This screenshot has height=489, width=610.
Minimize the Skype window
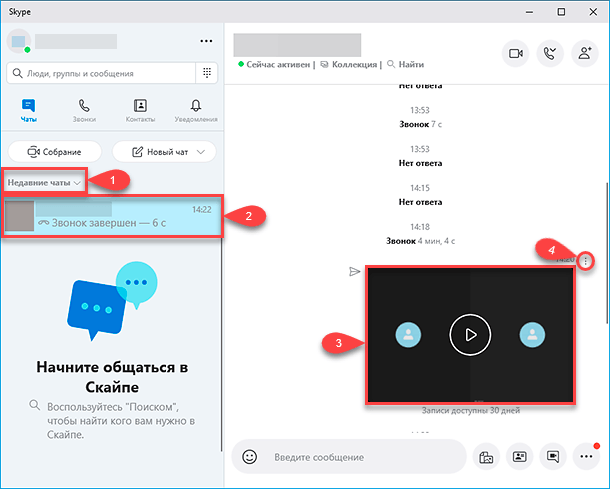tap(529, 12)
